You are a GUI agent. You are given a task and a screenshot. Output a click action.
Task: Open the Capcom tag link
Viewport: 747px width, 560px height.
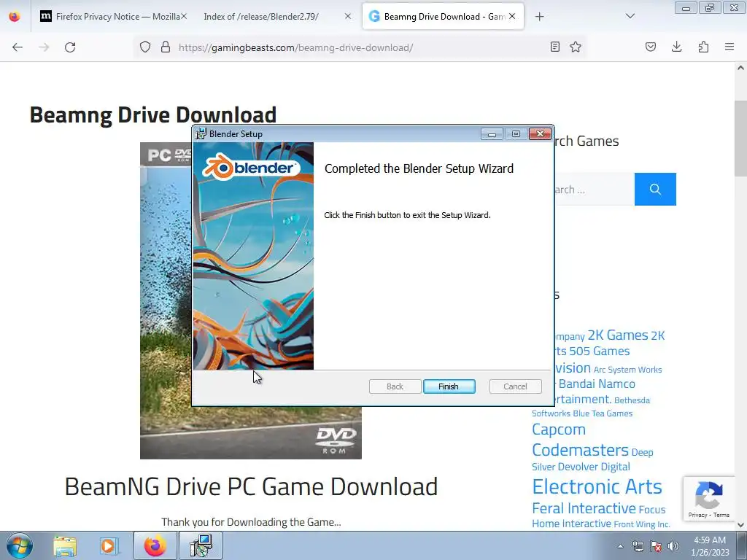click(x=558, y=429)
